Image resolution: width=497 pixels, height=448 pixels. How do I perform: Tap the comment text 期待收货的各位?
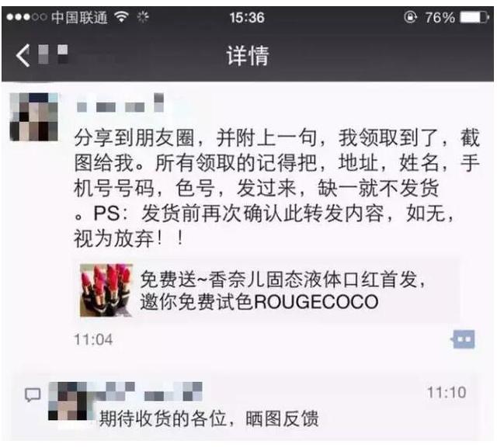coord(163,418)
